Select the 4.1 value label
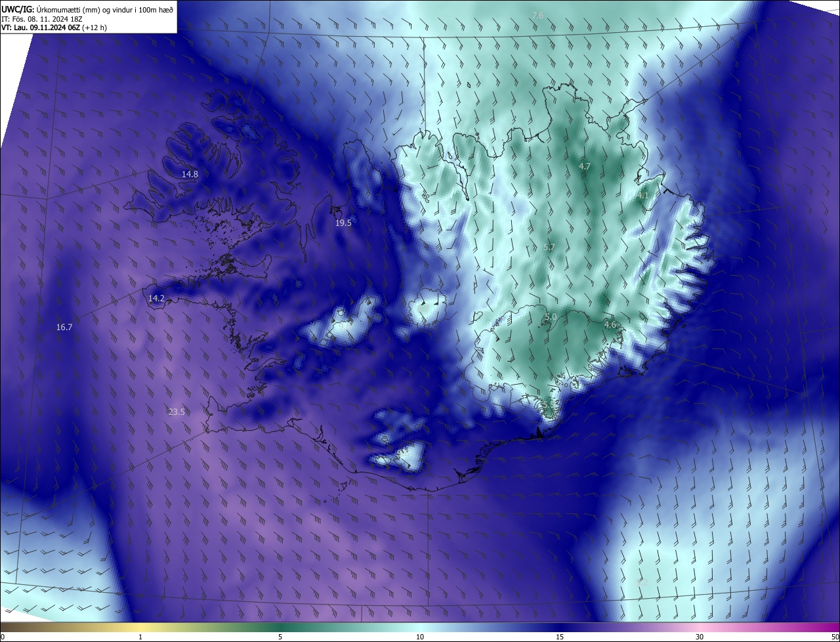 point(642,195)
